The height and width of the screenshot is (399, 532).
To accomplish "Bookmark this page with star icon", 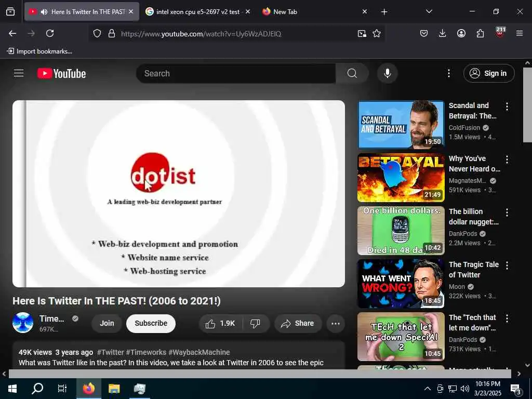I will 377,34.
